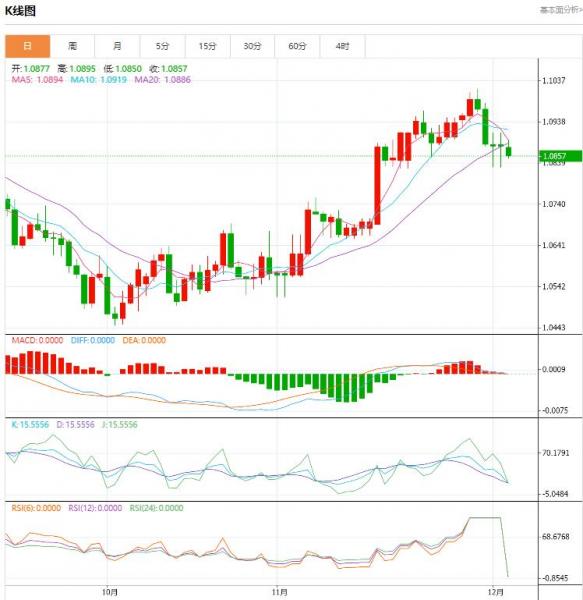Screen dimensions: 583x600
Task: Open the 4时 timeframe tab
Action: click(342, 46)
